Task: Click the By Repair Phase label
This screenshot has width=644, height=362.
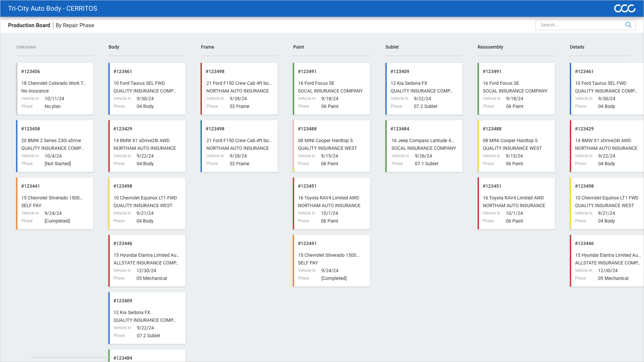Action: 75,25
